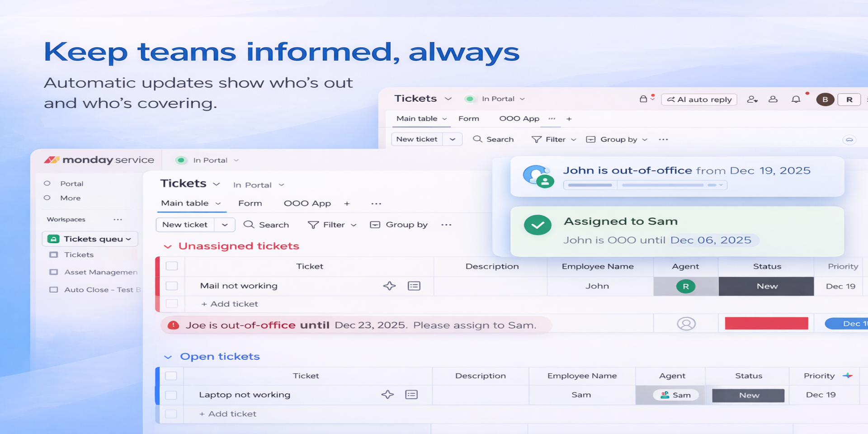The height and width of the screenshot is (434, 868).
Task: Click the notification bell icon
Action: [796, 99]
